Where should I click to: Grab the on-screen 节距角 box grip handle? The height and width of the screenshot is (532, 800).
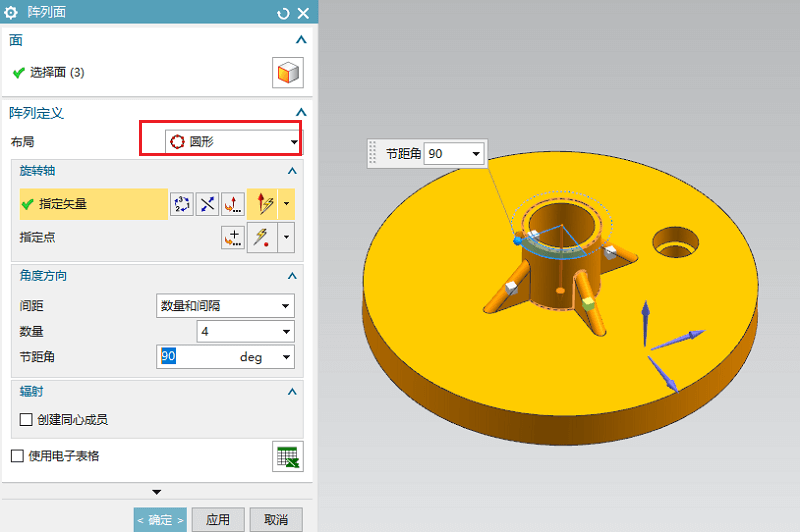pyautogui.click(x=373, y=153)
